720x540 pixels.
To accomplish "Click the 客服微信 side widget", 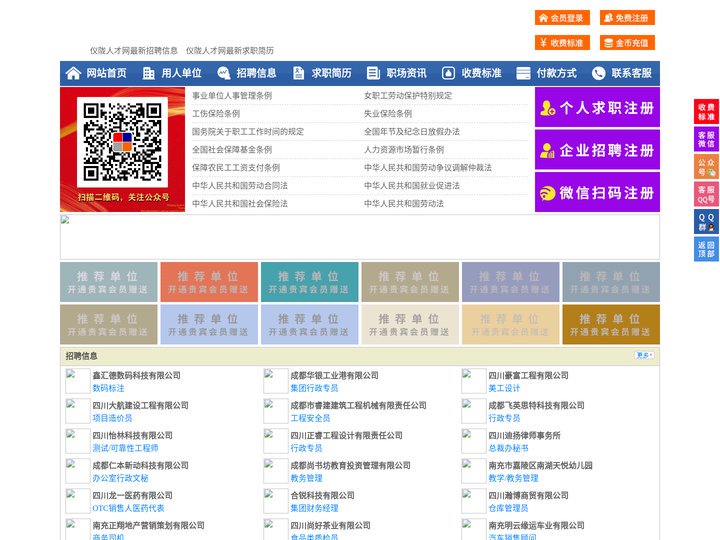I will point(706,139).
